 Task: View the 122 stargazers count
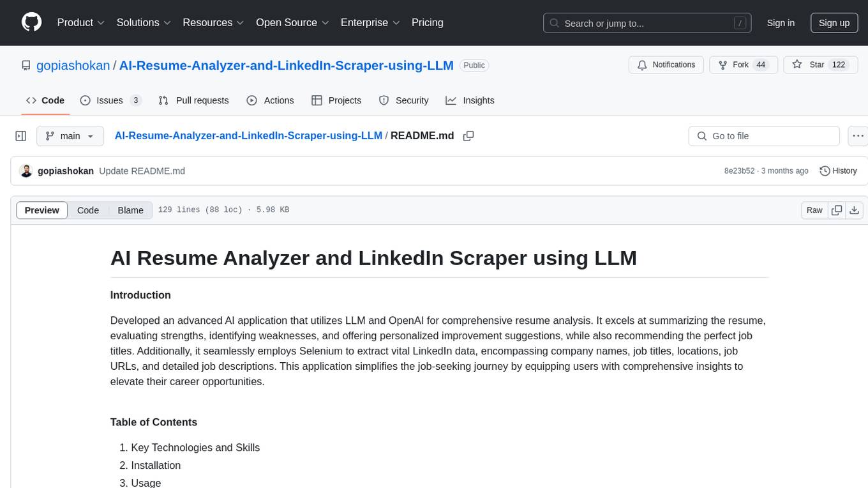pyautogui.click(x=839, y=65)
